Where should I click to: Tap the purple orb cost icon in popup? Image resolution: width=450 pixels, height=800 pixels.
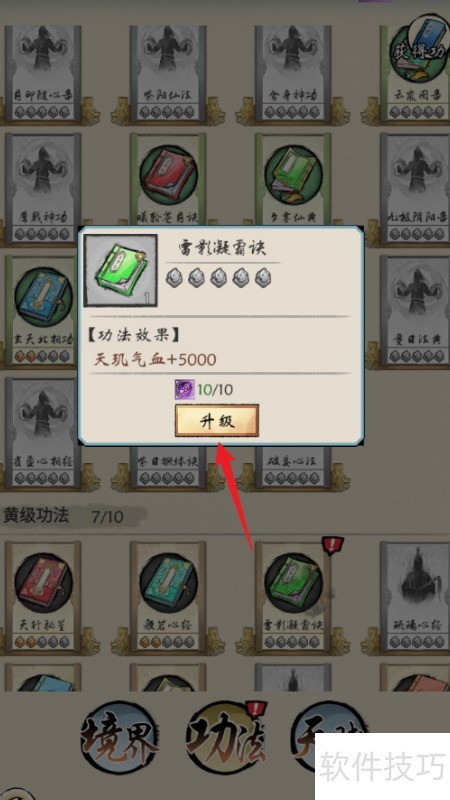coord(183,390)
